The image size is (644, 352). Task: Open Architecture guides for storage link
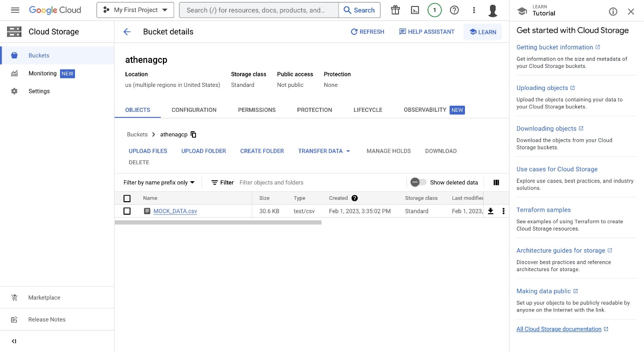click(564, 251)
